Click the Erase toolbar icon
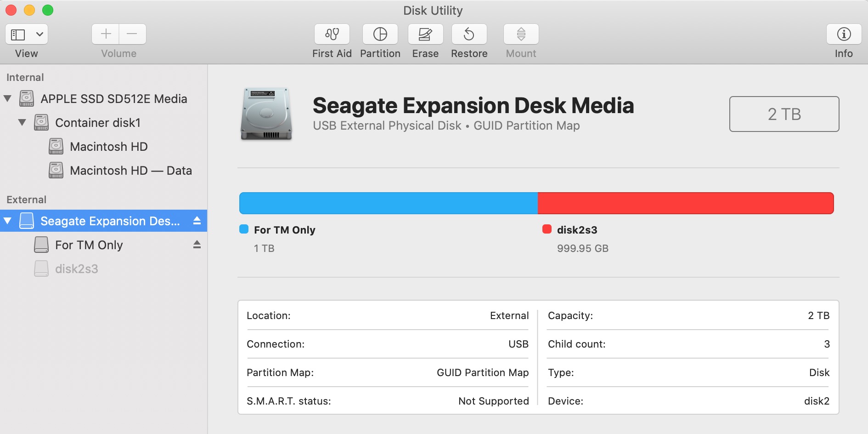Image resolution: width=868 pixels, height=434 pixels. [425, 34]
